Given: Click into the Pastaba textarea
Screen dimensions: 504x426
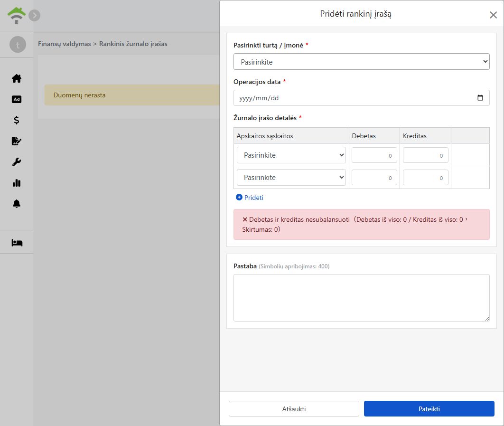Looking at the screenshot, I should (361, 298).
